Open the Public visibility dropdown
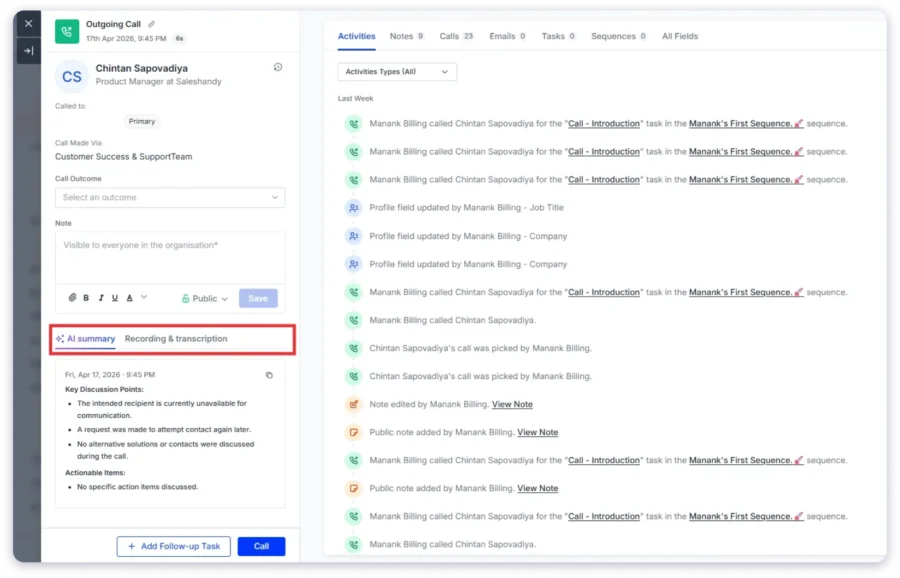900x578 pixels. [x=205, y=298]
